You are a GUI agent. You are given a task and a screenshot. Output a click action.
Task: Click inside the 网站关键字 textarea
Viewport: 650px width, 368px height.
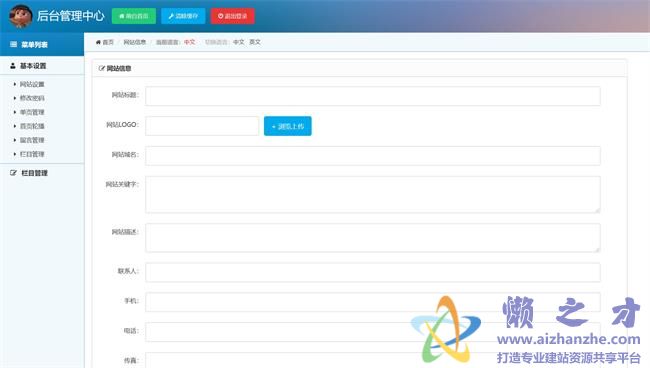[373, 194]
